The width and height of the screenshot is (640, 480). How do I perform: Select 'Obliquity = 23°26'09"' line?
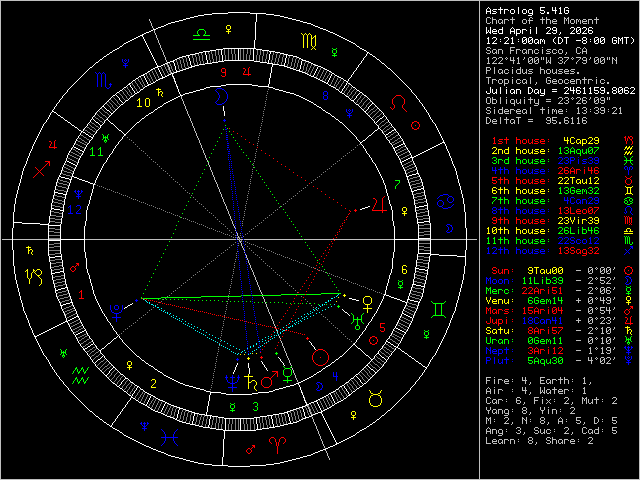548,101
